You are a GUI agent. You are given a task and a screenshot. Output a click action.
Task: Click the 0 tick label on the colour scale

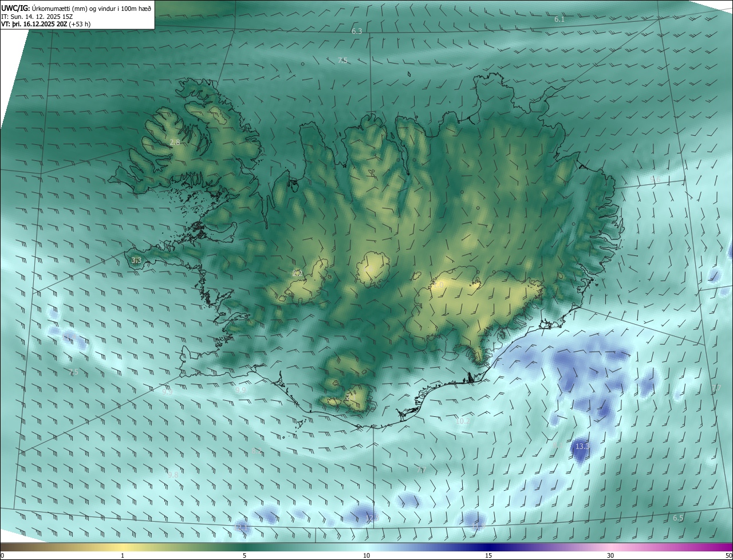pyautogui.click(x=2, y=556)
